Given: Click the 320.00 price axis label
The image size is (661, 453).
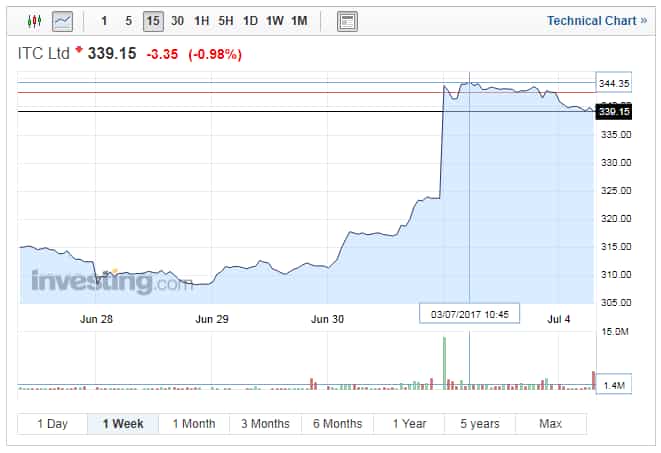Looking at the screenshot, I should [x=616, y=219].
